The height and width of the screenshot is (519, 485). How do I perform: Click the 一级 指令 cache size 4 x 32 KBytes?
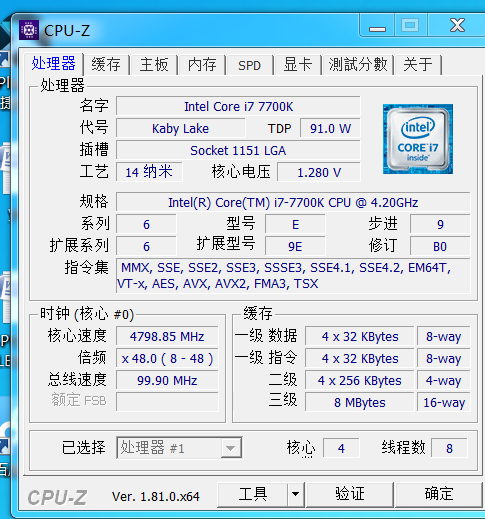click(x=360, y=359)
